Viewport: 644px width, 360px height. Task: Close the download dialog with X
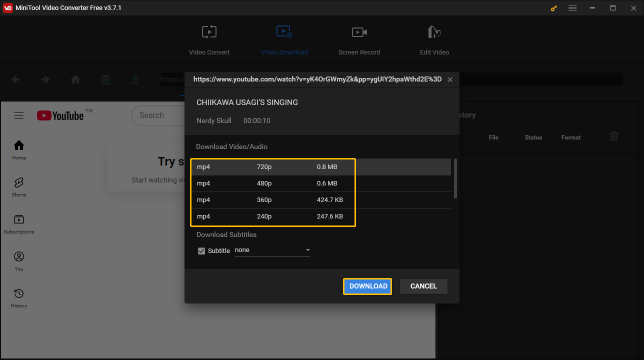pyautogui.click(x=450, y=79)
